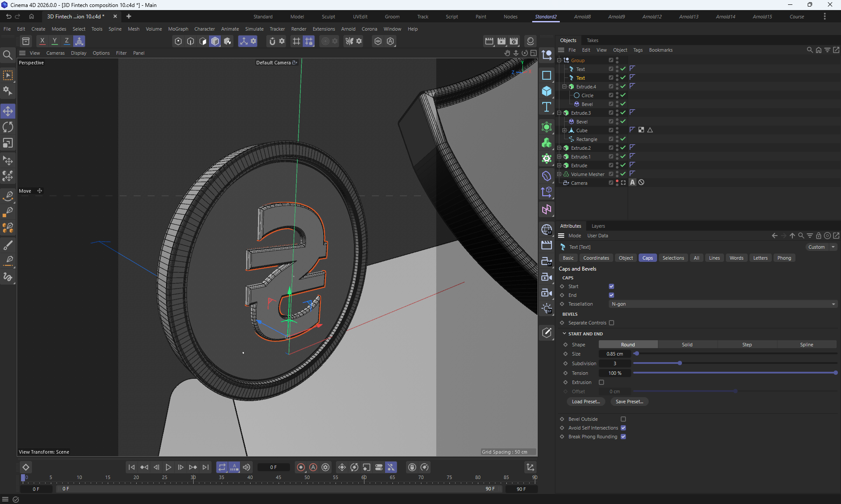Uncheck the Start cap checkbox

[x=611, y=286]
